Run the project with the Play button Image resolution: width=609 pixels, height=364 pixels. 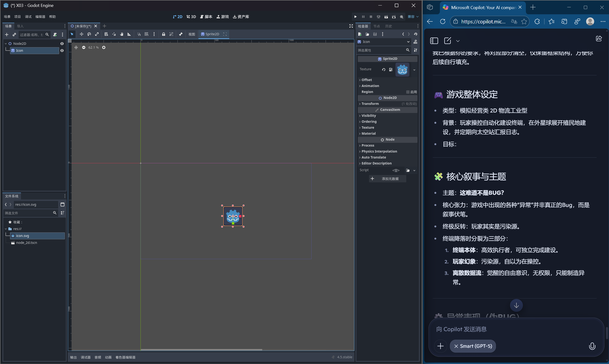click(355, 17)
